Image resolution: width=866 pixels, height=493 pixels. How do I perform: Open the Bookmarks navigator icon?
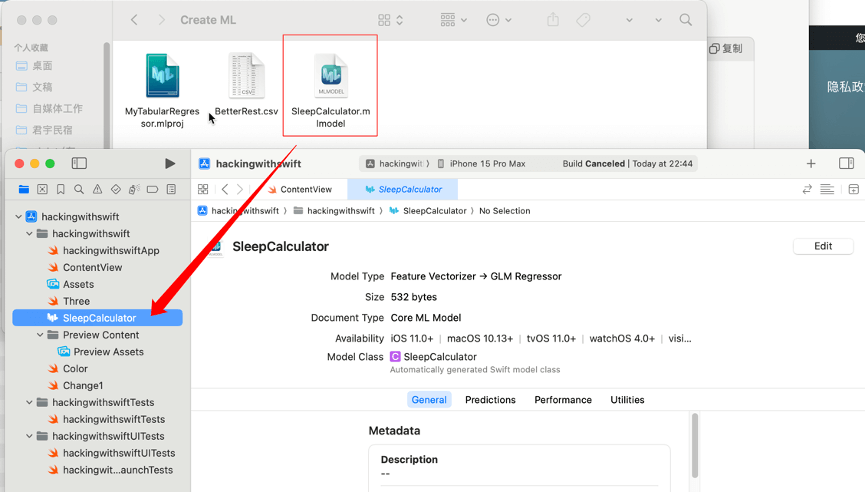(61, 189)
